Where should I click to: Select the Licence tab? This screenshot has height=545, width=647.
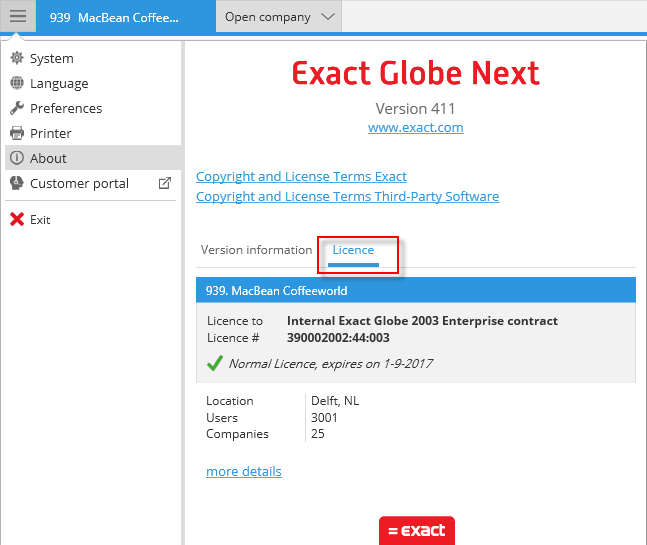pos(353,250)
